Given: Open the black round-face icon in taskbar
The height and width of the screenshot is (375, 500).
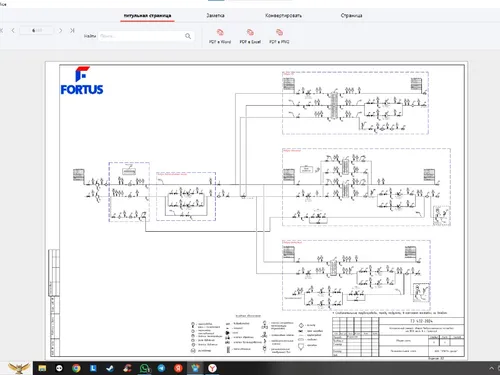Looking at the screenshot, I should [59, 368].
